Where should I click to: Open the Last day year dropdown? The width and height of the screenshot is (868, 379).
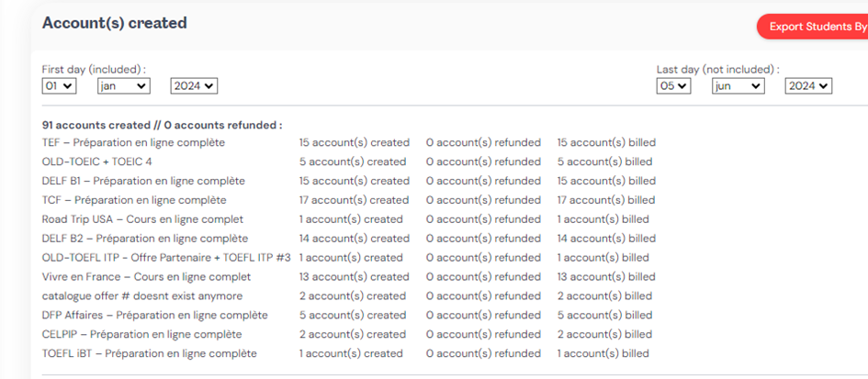[807, 85]
